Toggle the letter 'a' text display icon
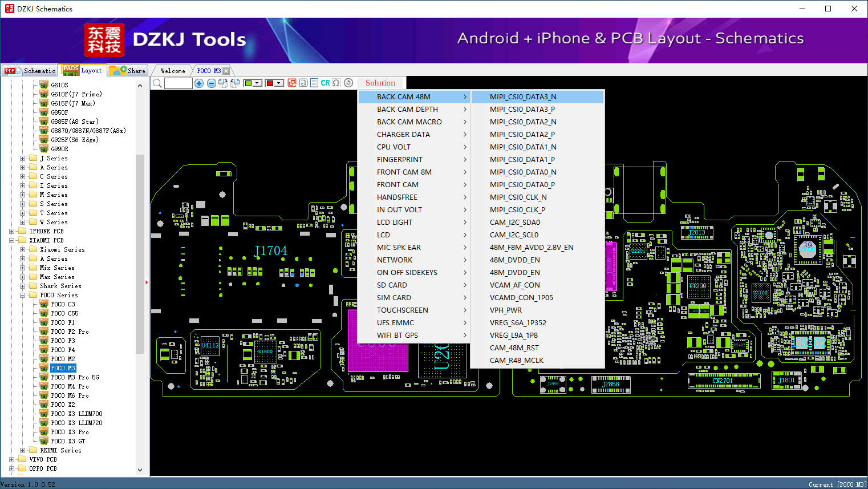Image resolution: width=868 pixels, height=489 pixels. [303, 83]
